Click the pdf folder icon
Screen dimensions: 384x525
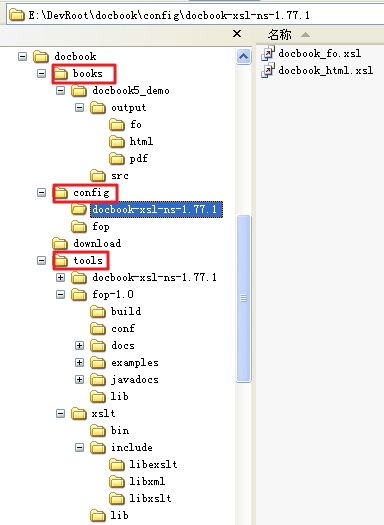[117, 159]
